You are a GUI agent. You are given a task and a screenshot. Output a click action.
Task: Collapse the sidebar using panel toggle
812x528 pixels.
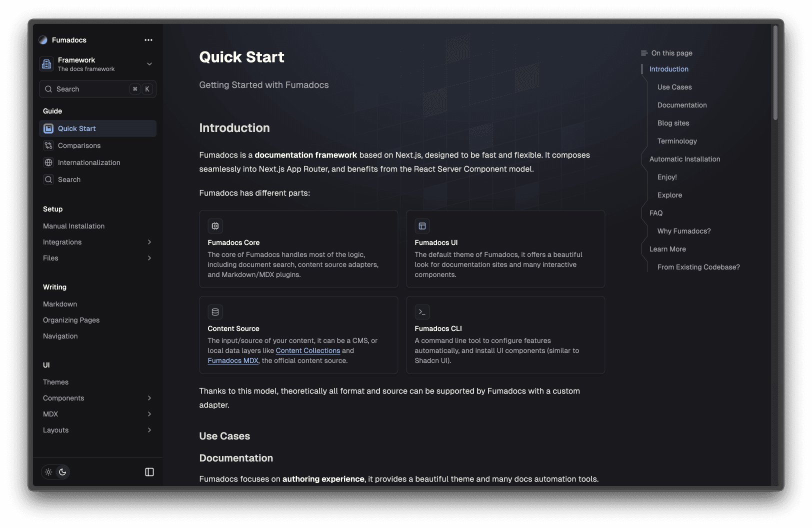pyautogui.click(x=149, y=472)
